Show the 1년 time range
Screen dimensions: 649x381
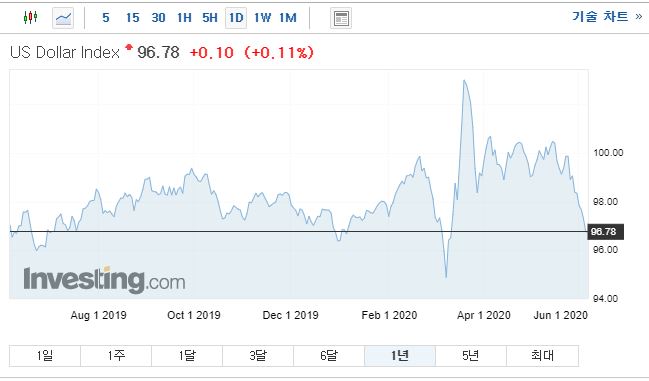pos(400,356)
